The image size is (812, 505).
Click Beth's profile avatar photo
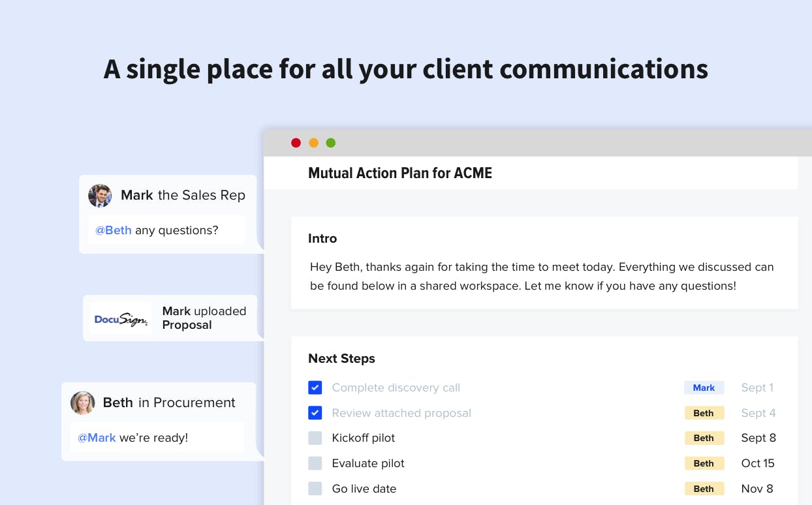point(82,403)
